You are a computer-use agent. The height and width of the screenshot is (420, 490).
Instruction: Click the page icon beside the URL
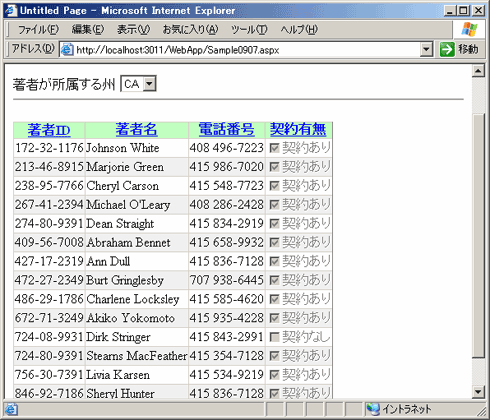pyautogui.click(x=67, y=50)
